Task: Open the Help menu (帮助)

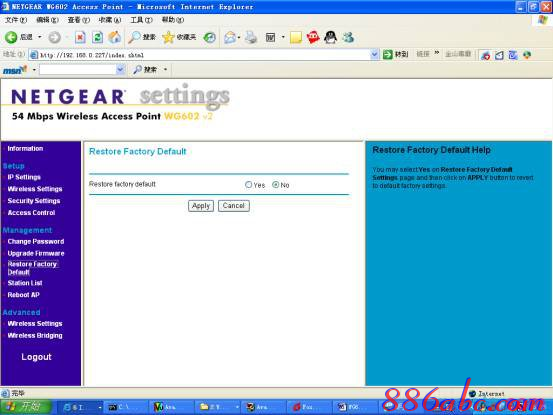Action: click(173, 20)
